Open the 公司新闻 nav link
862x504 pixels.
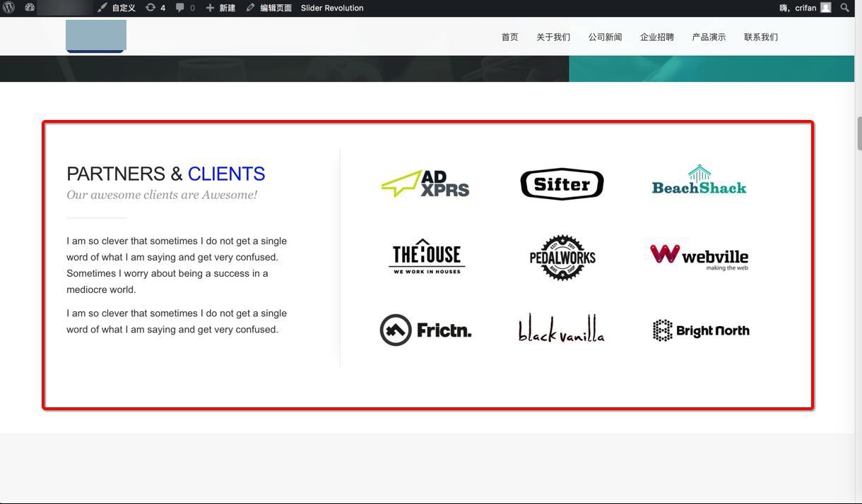pos(605,37)
